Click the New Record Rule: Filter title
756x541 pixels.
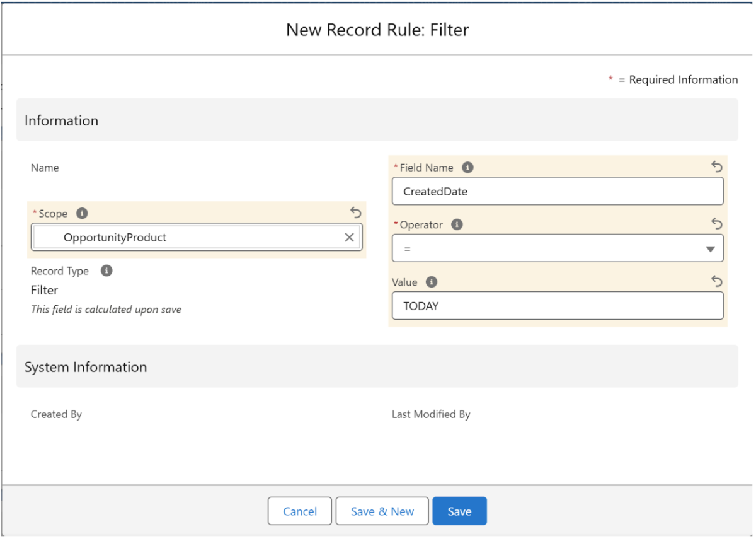[377, 30]
